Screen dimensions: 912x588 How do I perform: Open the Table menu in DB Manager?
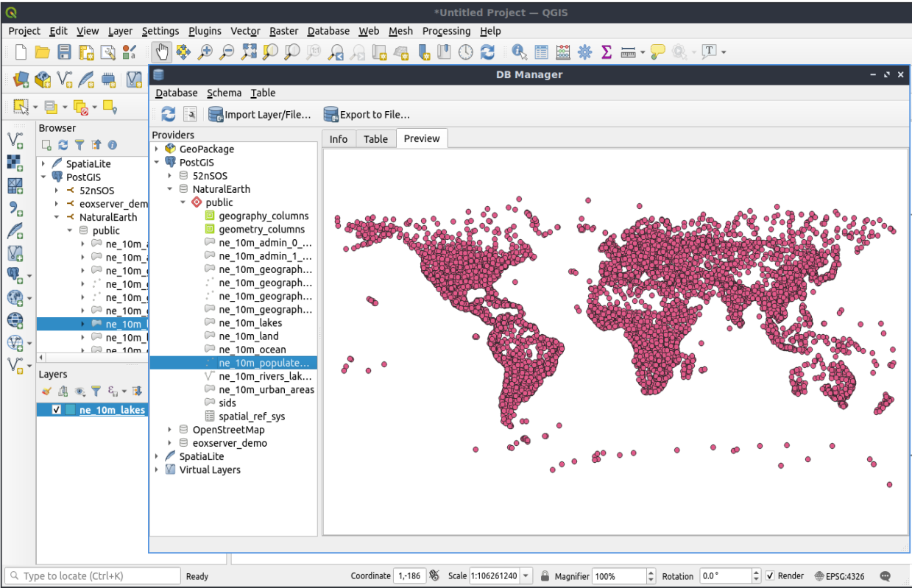(263, 93)
